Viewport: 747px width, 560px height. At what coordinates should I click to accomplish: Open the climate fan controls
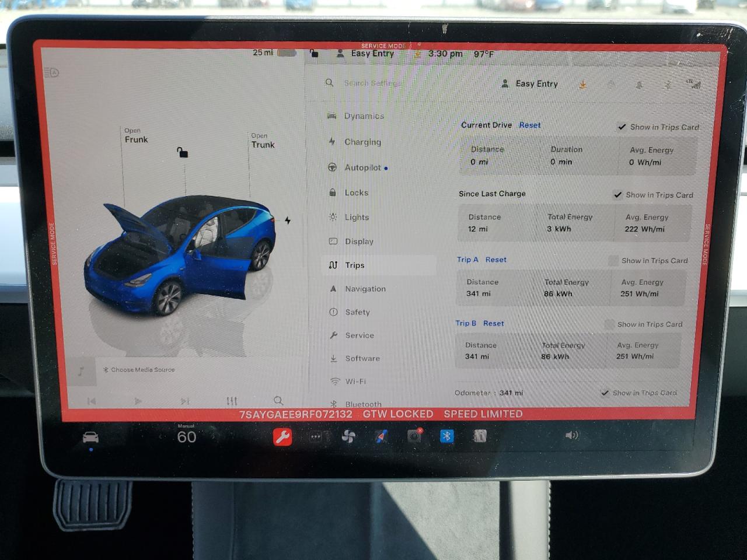click(x=348, y=436)
